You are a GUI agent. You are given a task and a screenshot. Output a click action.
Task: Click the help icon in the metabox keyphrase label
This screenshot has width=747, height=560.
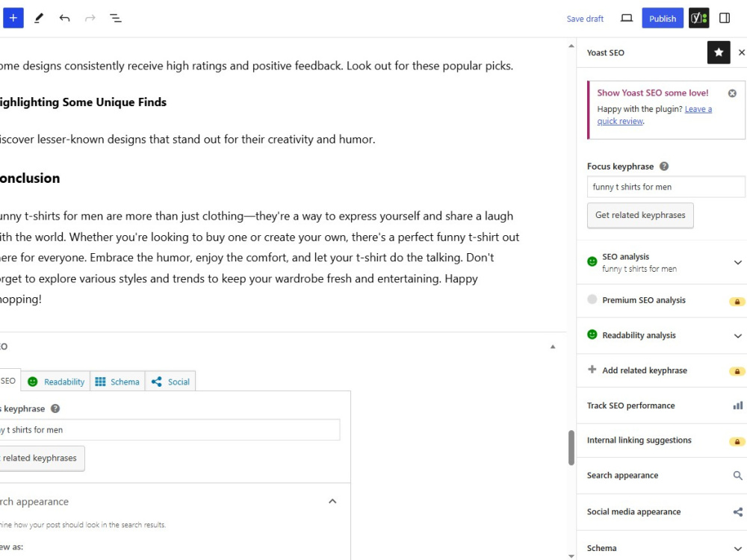[x=55, y=408]
